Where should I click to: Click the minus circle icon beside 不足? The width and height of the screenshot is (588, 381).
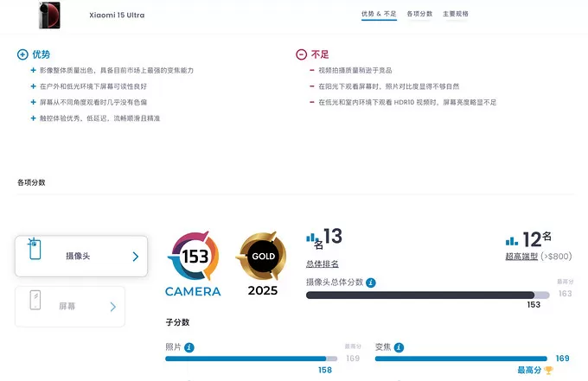click(302, 54)
